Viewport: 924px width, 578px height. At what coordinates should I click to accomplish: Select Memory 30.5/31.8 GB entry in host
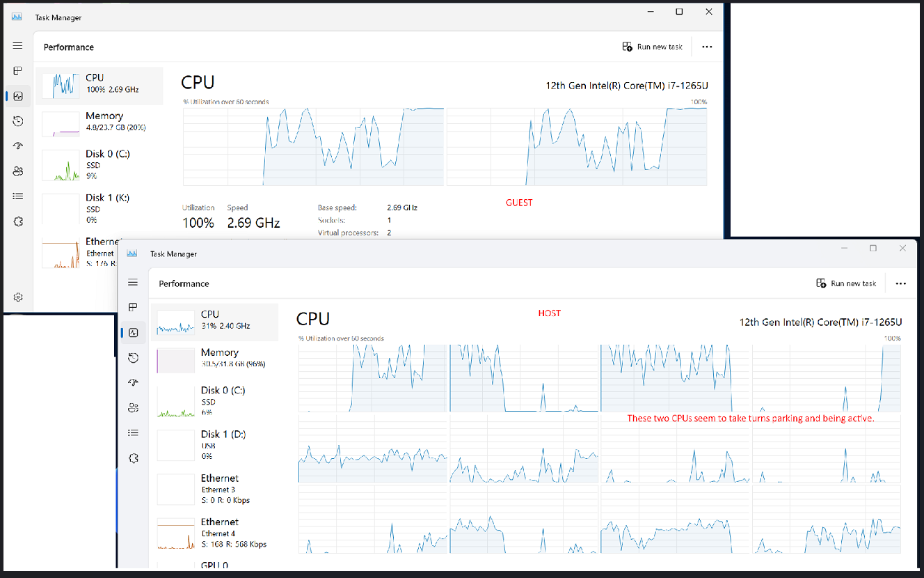[214, 360]
